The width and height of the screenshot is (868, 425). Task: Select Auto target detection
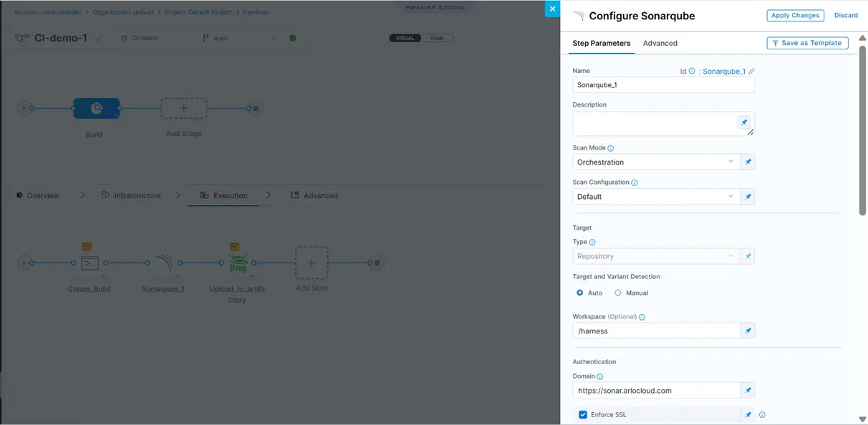click(580, 293)
